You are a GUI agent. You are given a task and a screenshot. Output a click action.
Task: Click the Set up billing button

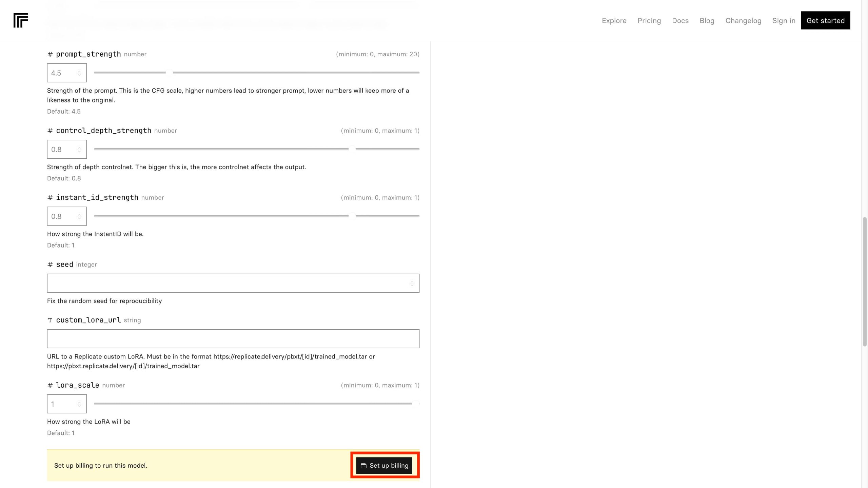pyautogui.click(x=384, y=465)
